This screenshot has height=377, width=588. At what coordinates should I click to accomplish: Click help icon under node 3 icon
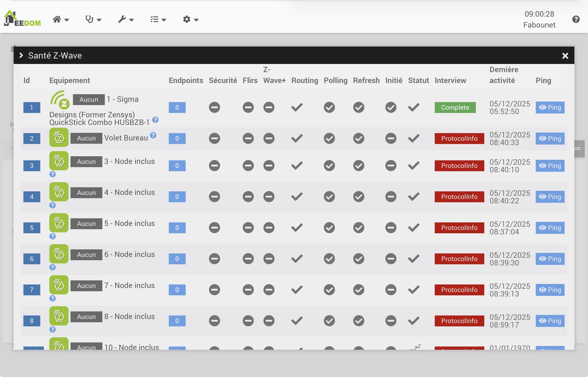pyautogui.click(x=53, y=174)
